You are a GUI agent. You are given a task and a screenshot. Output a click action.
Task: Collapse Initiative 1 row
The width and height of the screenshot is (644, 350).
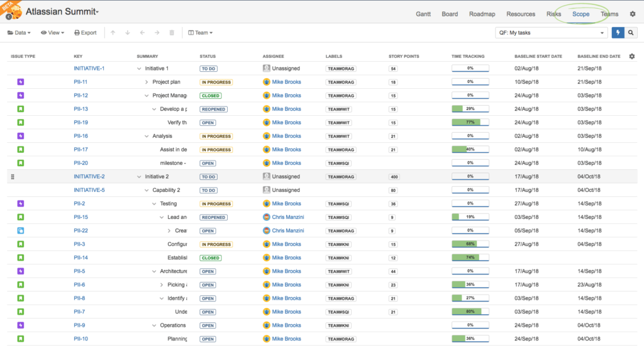click(x=139, y=69)
